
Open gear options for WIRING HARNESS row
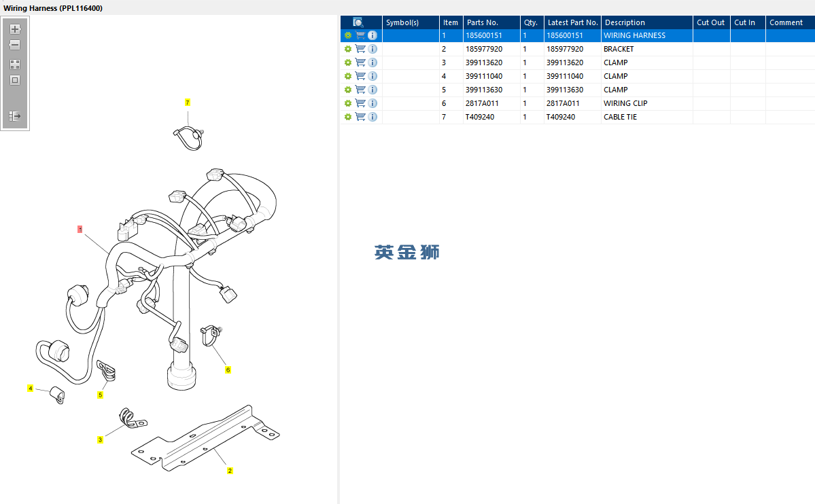point(348,35)
